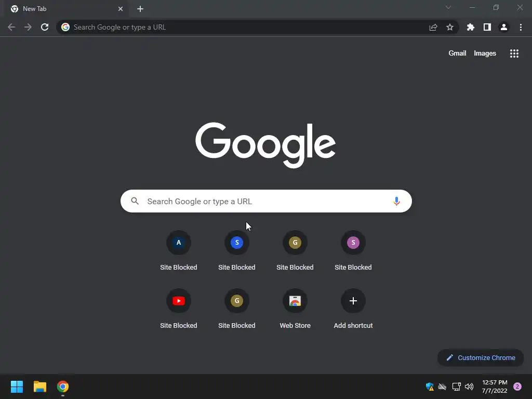532x399 pixels.
Task: Click the Google icon in address bar
Action: pos(65,27)
